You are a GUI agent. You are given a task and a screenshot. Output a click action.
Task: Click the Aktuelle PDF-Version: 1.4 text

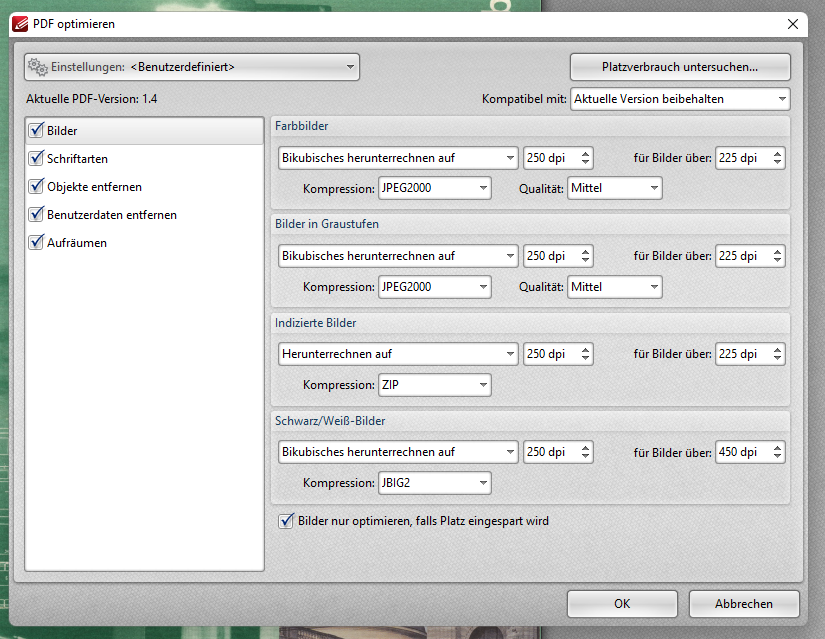tap(92, 99)
